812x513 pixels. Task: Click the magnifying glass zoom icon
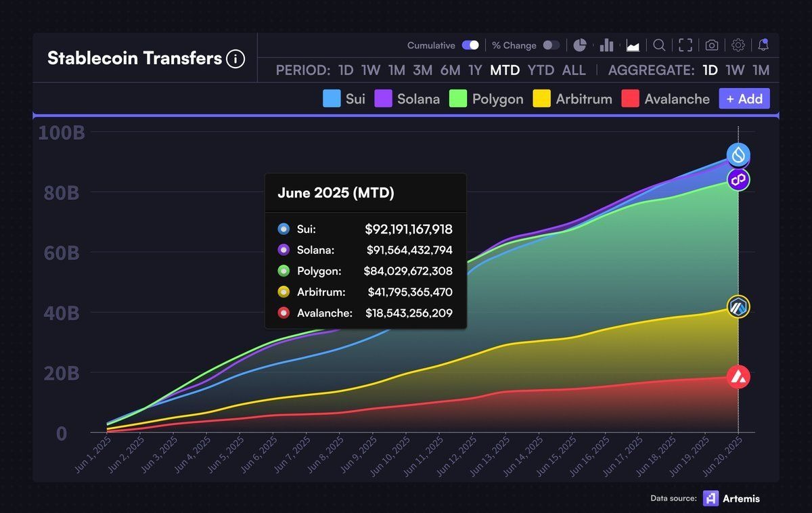pos(659,45)
